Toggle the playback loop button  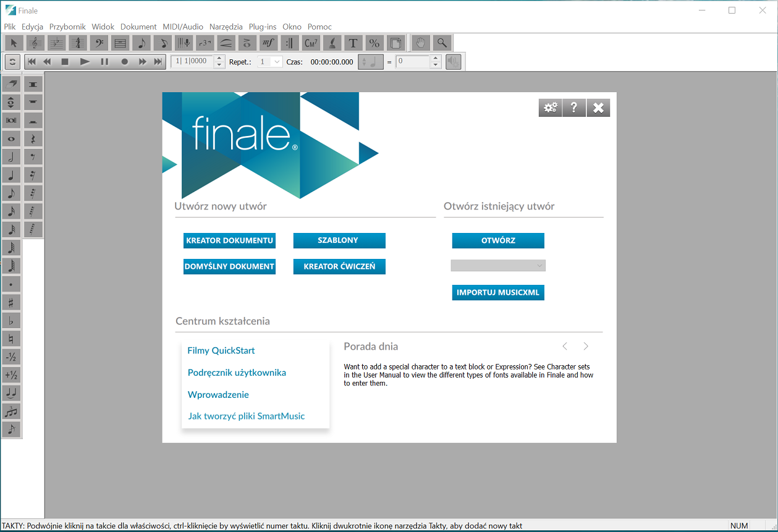click(12, 62)
